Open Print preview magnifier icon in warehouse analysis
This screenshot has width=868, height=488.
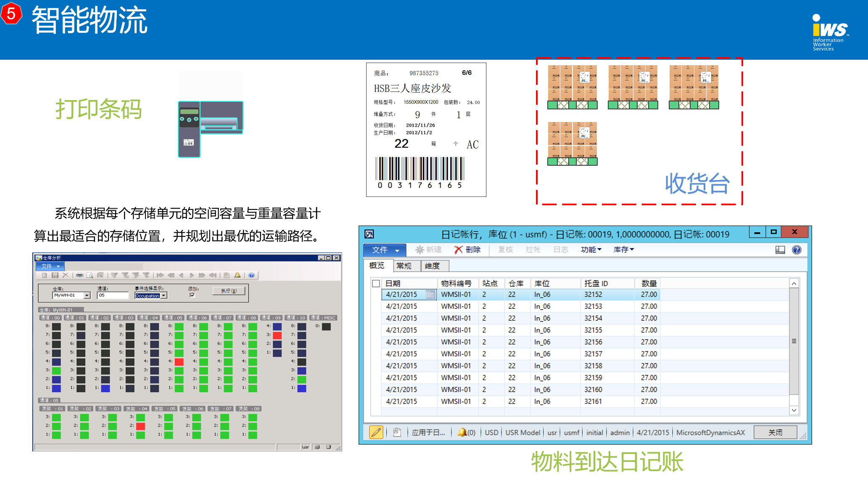90,275
